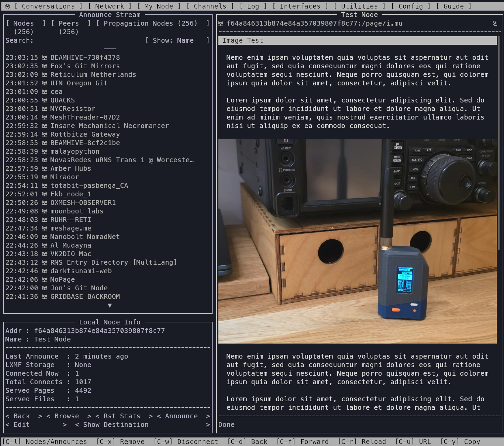
Task: Select the GRIDBASE BACKROOM announce entry
Action: [x=62, y=296]
